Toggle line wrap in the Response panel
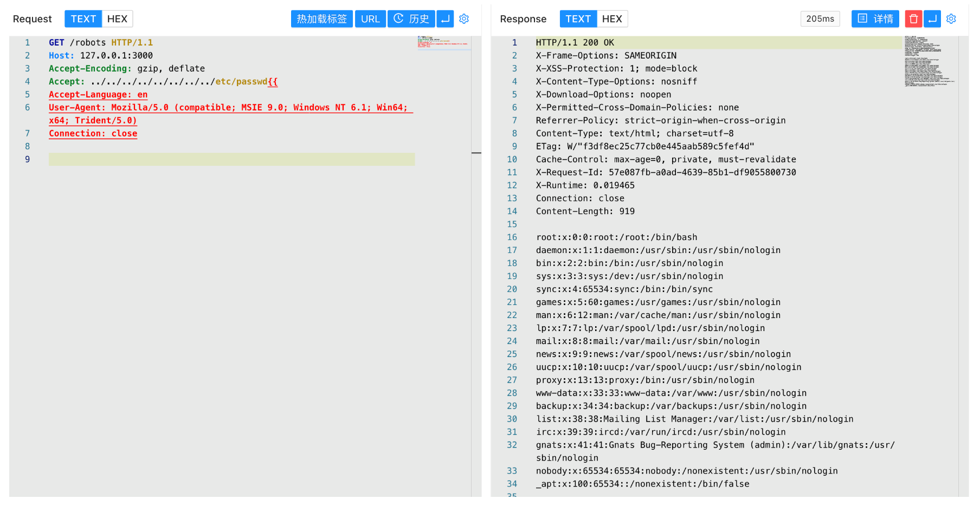Viewport: 980px width, 505px height. [x=932, y=19]
